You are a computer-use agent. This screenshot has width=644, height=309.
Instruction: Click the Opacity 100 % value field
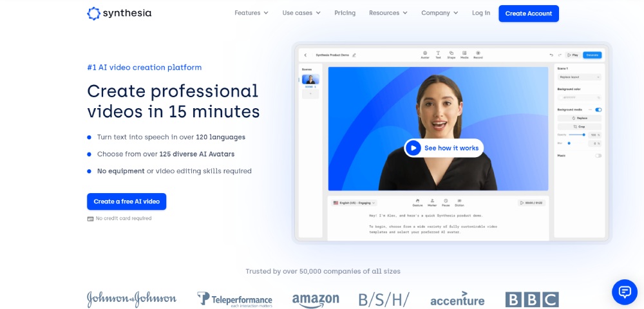594,135
